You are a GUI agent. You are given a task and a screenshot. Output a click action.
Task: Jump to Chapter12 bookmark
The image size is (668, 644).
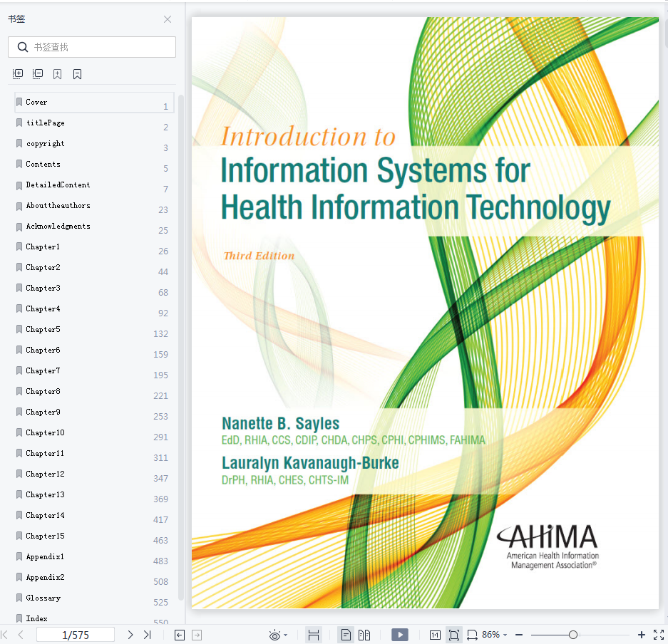94,474
